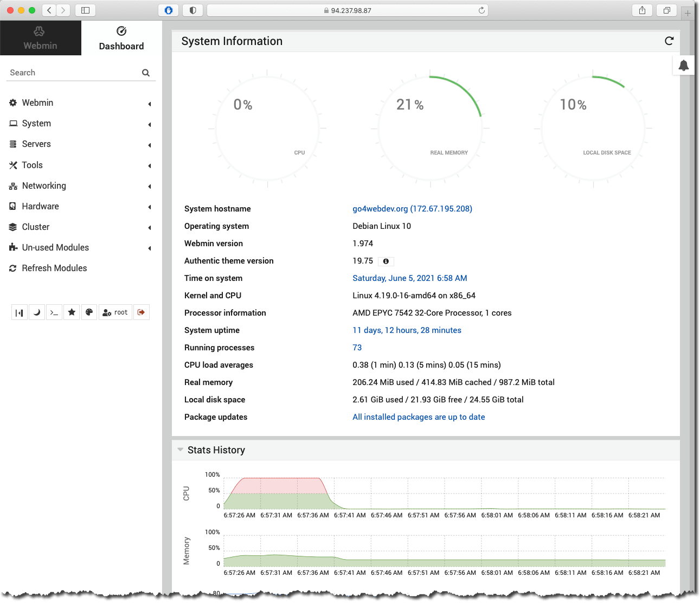Expand the Networking menu arrow
The width and height of the screenshot is (700, 615).
click(150, 186)
